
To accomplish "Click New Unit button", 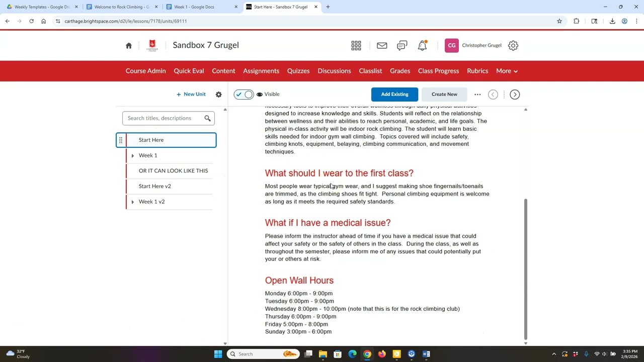I will tap(191, 95).
